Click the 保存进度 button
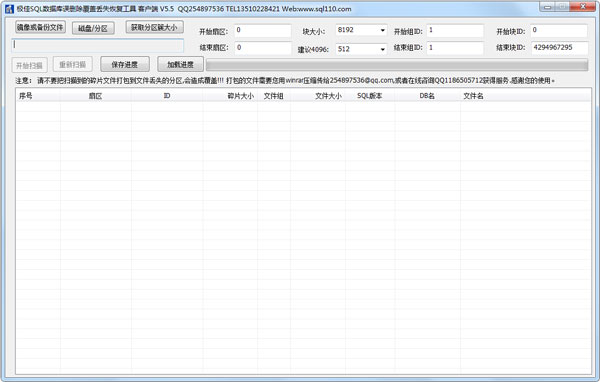600x382 pixels. click(x=125, y=64)
